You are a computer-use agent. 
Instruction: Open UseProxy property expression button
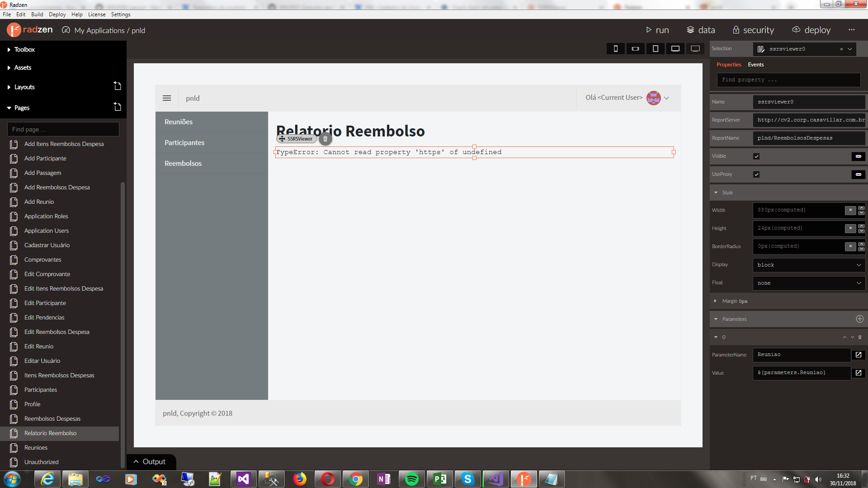[x=858, y=174]
